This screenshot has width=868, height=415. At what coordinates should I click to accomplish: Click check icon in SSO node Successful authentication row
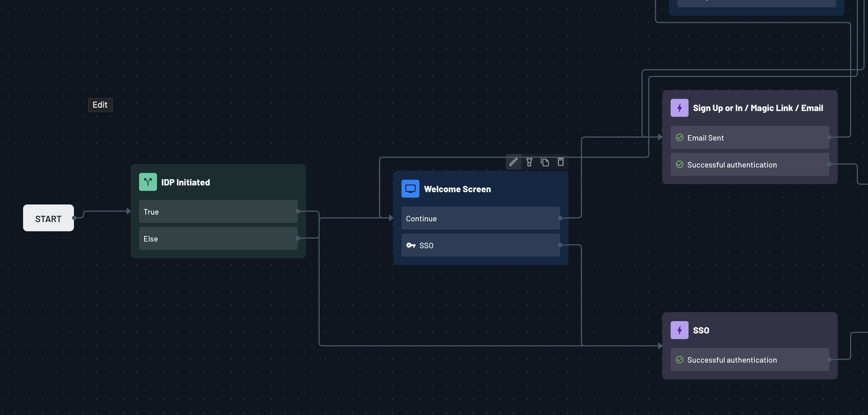pyautogui.click(x=679, y=360)
